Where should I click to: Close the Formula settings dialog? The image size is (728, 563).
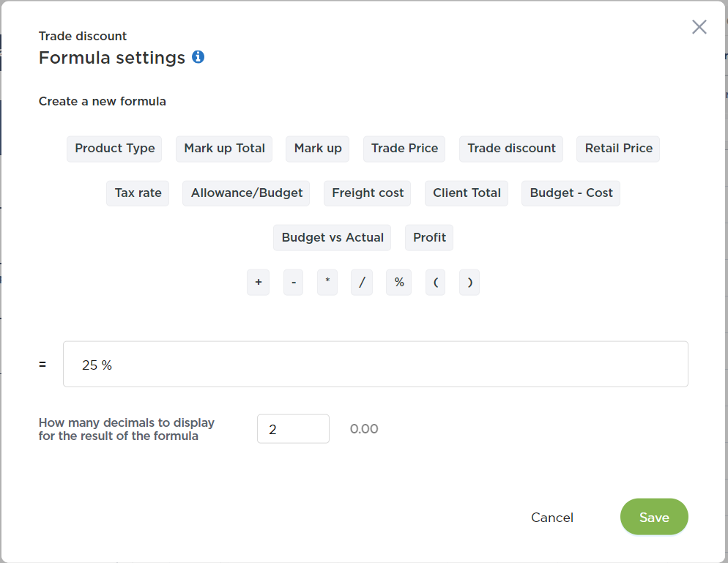tap(699, 27)
